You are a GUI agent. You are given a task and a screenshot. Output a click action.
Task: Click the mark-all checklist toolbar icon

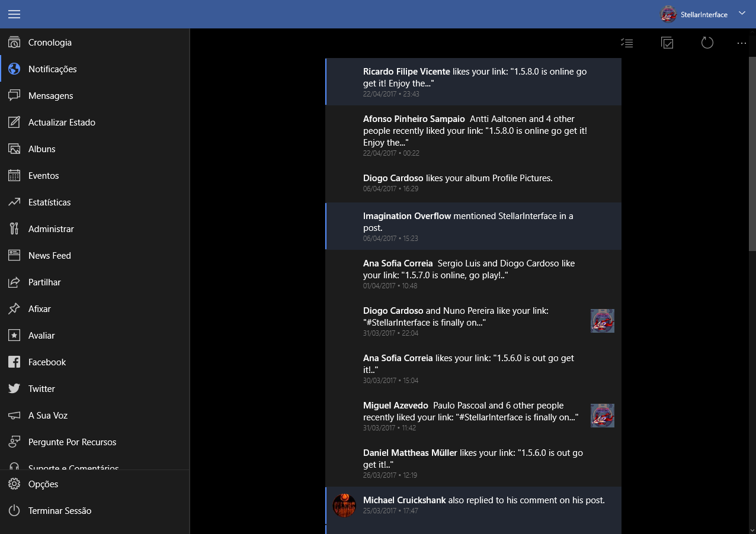click(x=627, y=43)
